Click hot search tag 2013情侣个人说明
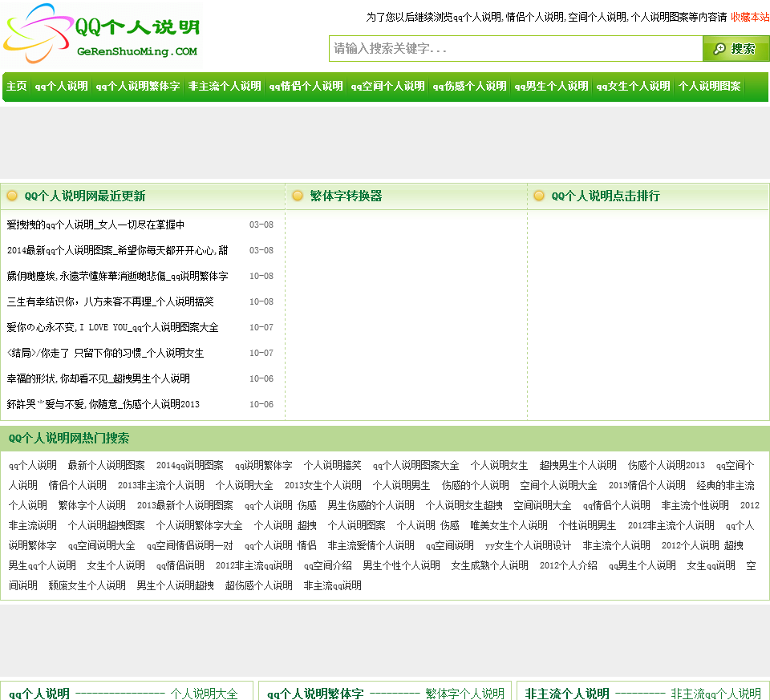Image resolution: width=770 pixels, height=700 pixels. coord(647,485)
